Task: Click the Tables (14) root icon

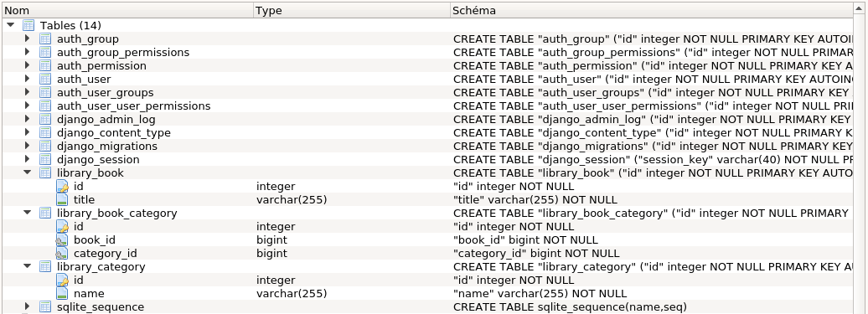Action: point(28,25)
